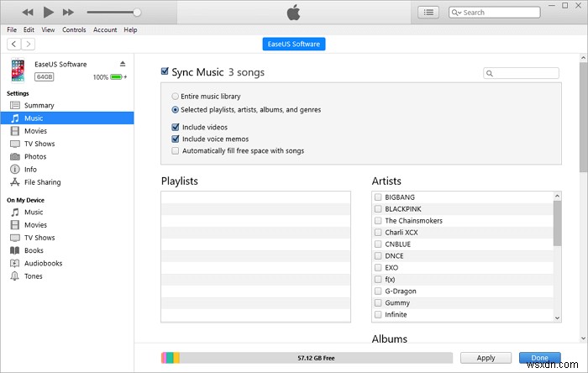Click the fast-forward next track button
The width and height of the screenshot is (588, 373).
[x=68, y=13]
